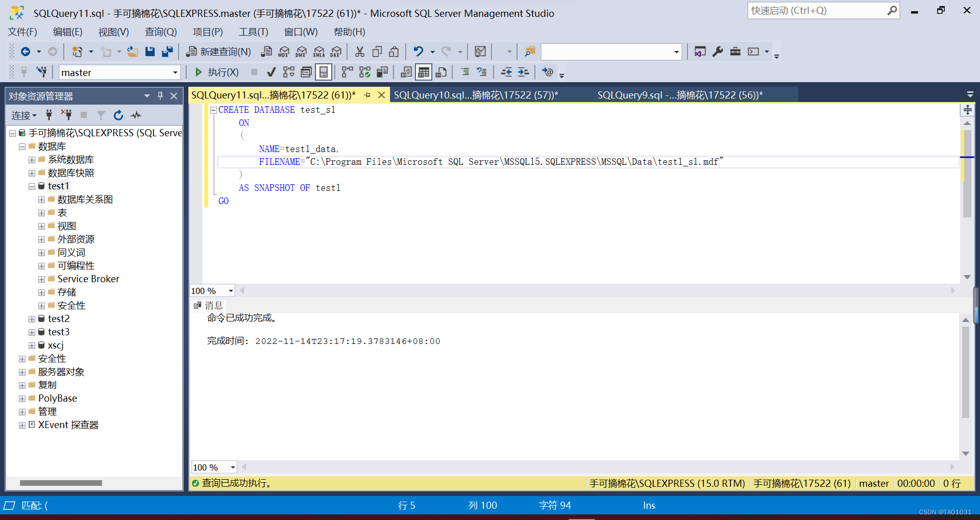Specify values for template parameters icon
The image size is (980, 520).
click(x=548, y=72)
